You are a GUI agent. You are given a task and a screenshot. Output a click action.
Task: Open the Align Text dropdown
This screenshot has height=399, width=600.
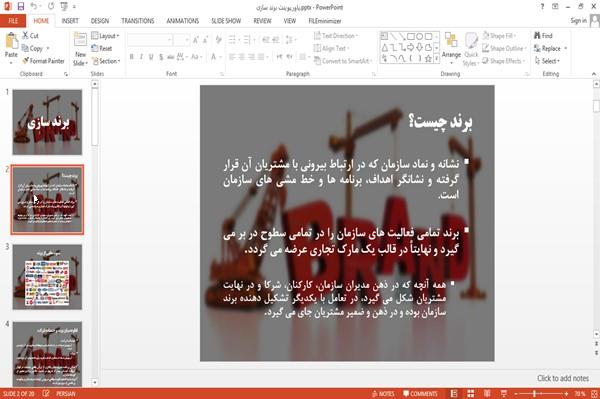(x=331, y=48)
